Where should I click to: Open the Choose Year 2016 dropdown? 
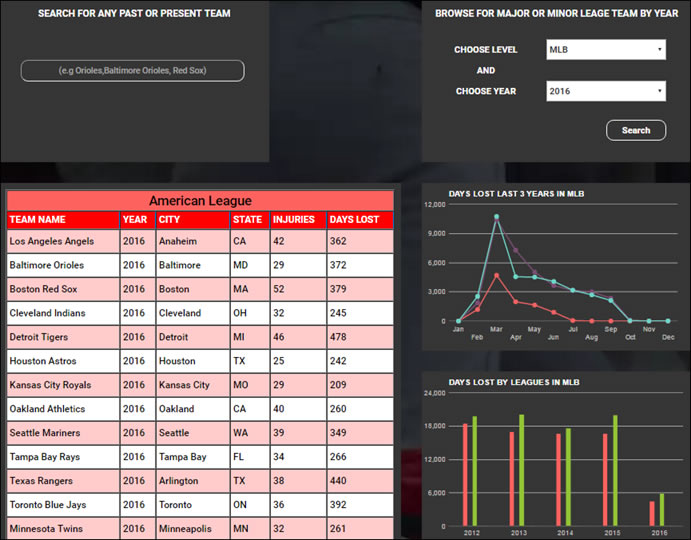click(606, 91)
